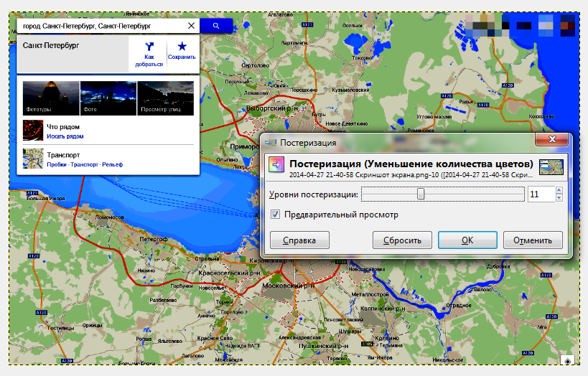Screen dimensions: 588x376
Task: Click the posterize tool icon in dialog header
Action: (x=276, y=165)
